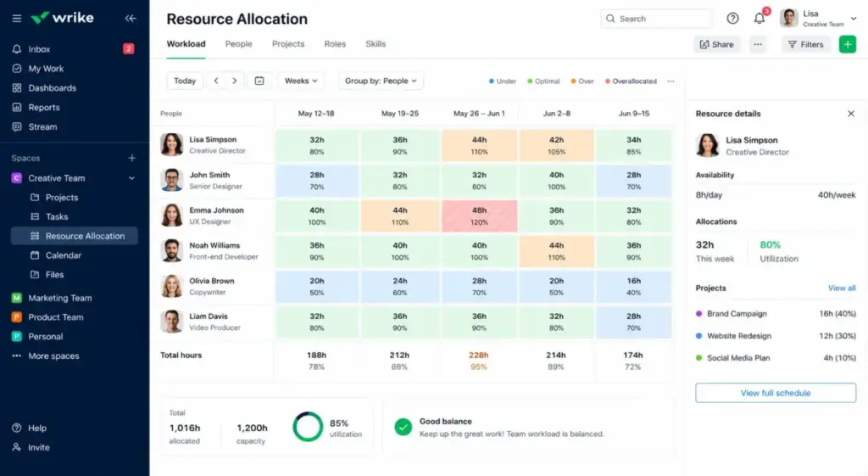Click the View all projects link
The image size is (868, 476).
(842, 288)
